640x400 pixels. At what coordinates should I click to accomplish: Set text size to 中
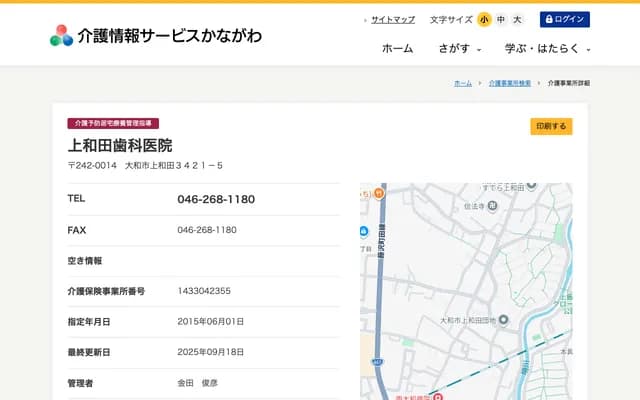pos(501,19)
